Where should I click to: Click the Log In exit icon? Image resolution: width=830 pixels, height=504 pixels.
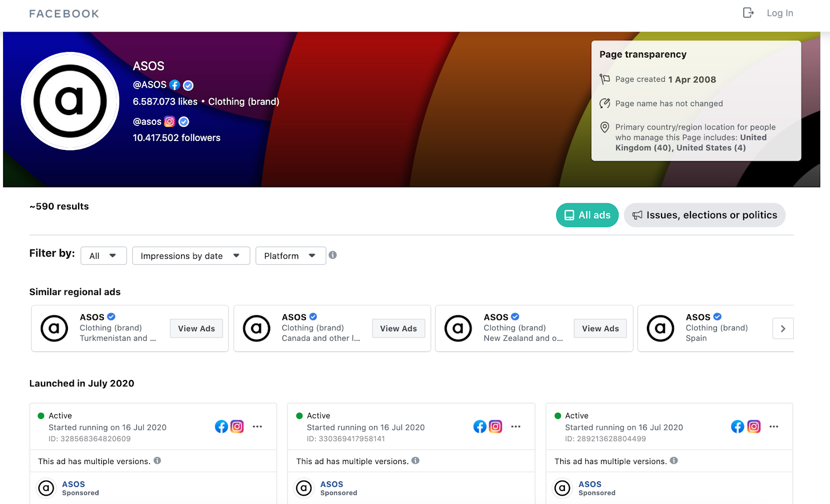click(748, 12)
